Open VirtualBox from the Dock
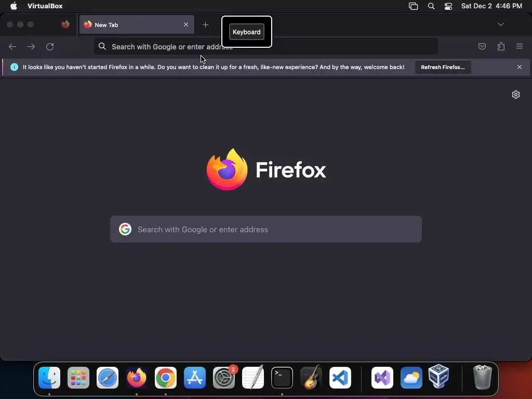Image resolution: width=532 pixels, height=399 pixels. coord(438,376)
